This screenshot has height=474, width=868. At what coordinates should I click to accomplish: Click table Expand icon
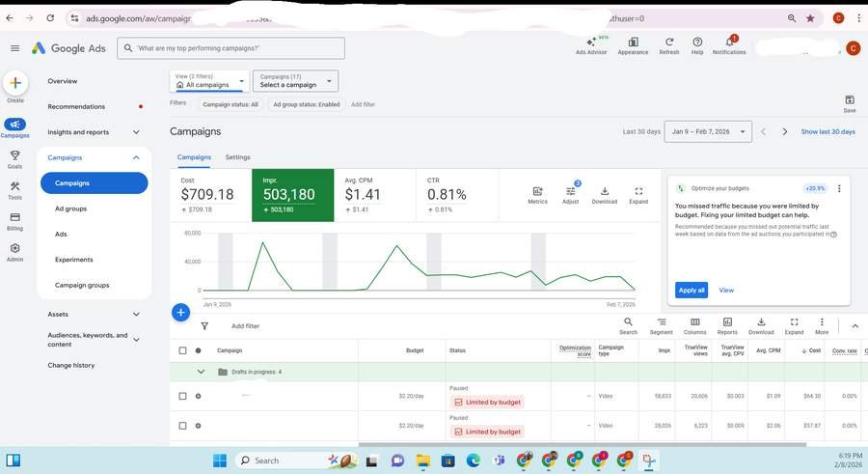(x=794, y=326)
